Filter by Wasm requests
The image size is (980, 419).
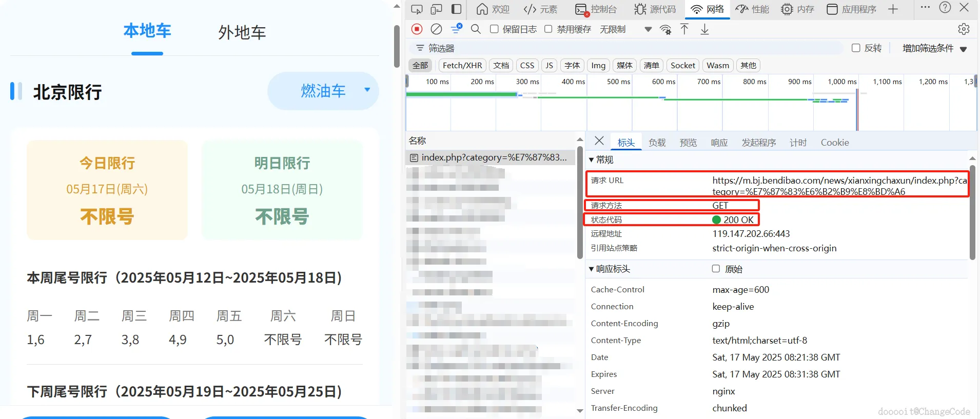pyautogui.click(x=718, y=65)
